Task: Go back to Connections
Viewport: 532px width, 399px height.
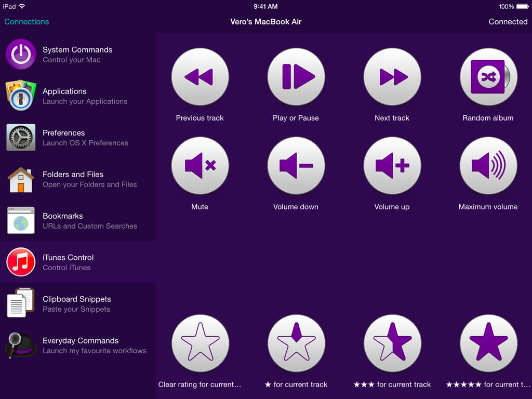Action: coord(26,22)
